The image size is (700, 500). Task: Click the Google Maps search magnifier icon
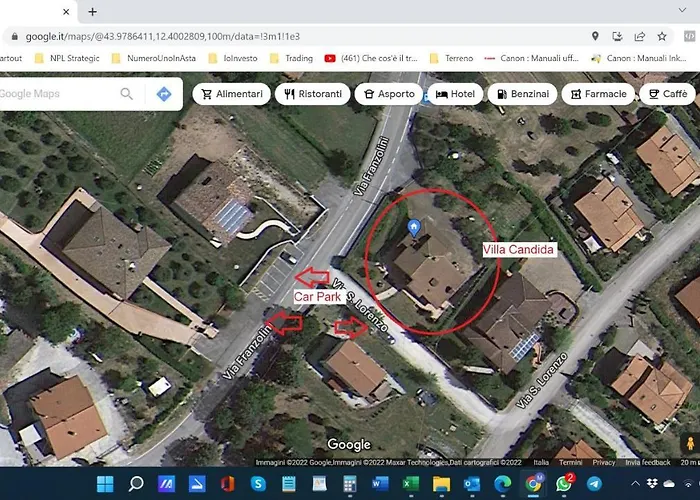pyautogui.click(x=127, y=94)
